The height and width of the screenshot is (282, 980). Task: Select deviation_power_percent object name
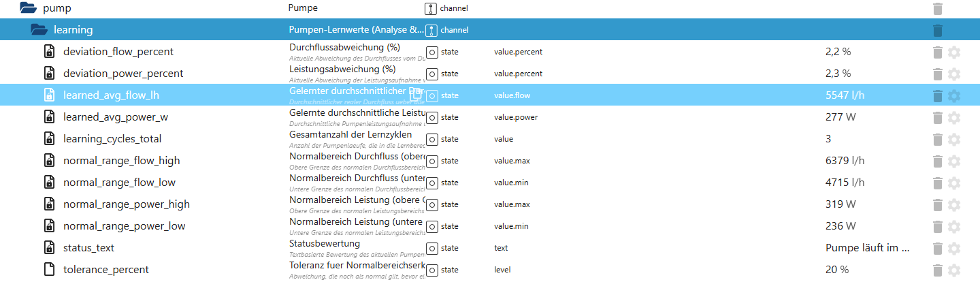click(123, 74)
